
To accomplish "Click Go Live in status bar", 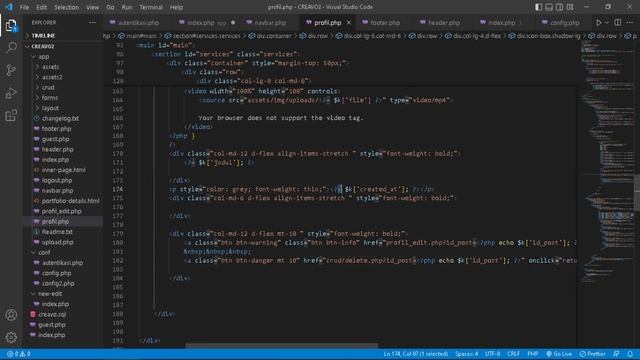I will click(559, 354).
